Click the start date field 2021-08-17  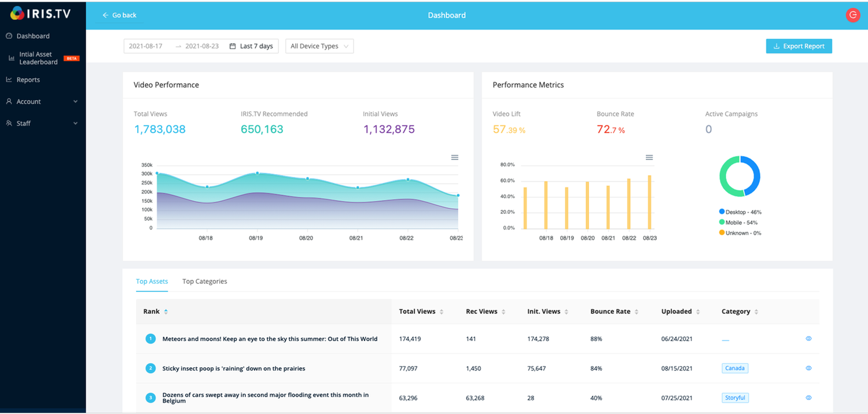146,46
